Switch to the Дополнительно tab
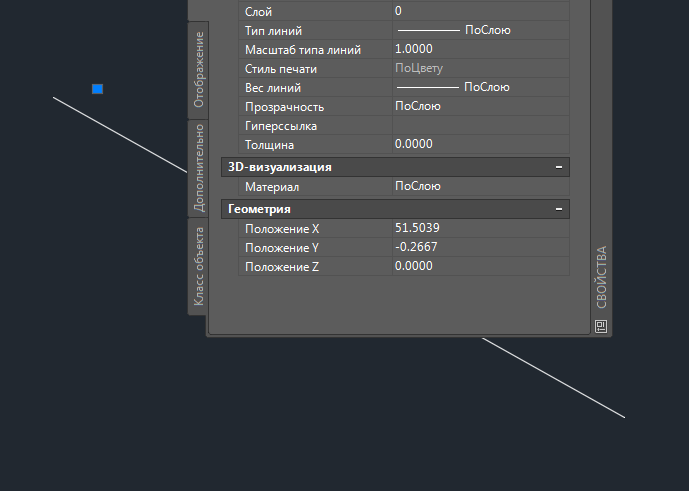This screenshot has height=491, width=689. (x=199, y=167)
